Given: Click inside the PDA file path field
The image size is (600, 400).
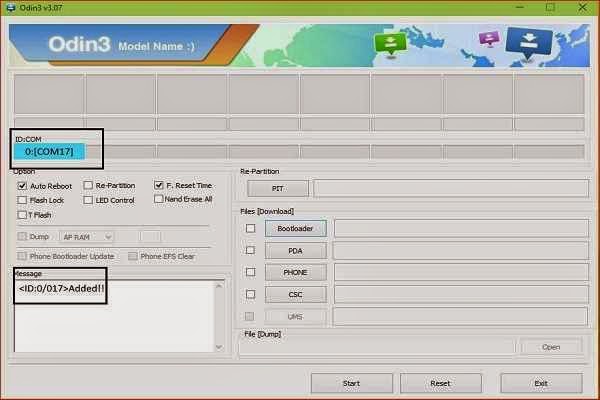Looking at the screenshot, I should 461,250.
